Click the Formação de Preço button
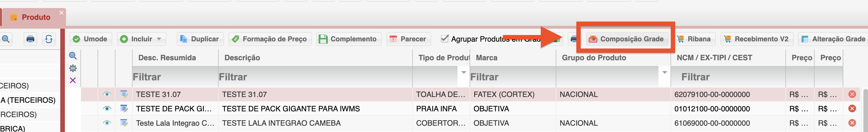 point(270,39)
